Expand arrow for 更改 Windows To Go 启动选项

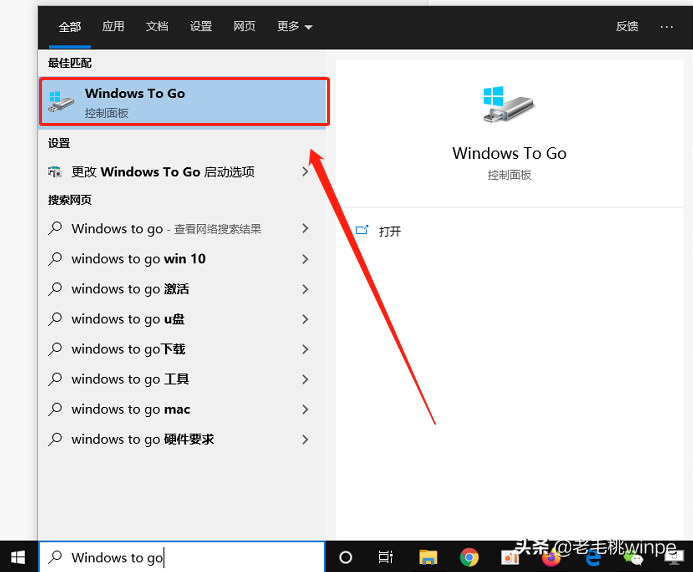pos(305,172)
